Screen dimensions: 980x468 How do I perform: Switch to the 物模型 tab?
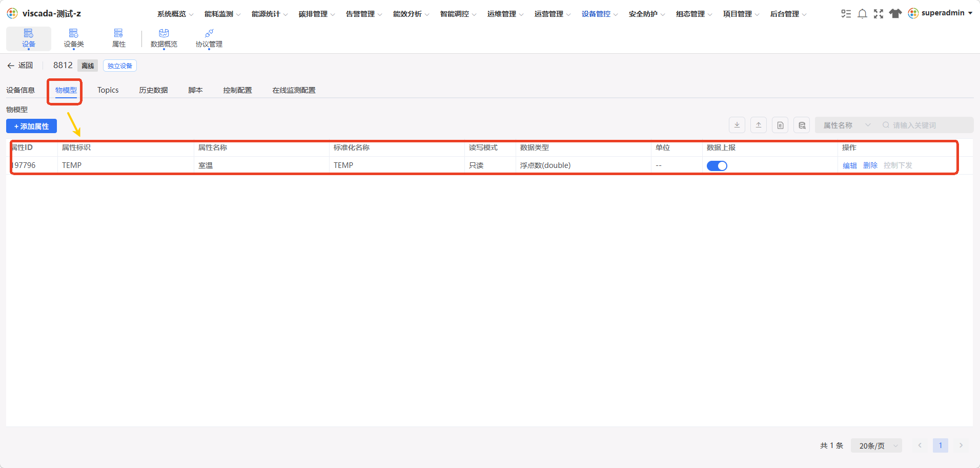[x=66, y=90]
